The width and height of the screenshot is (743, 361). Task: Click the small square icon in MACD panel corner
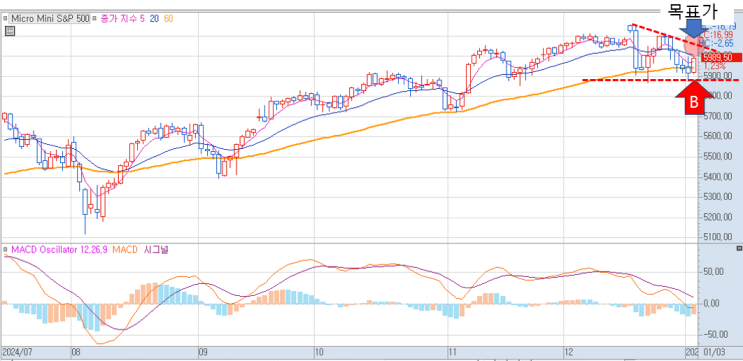click(x=739, y=248)
